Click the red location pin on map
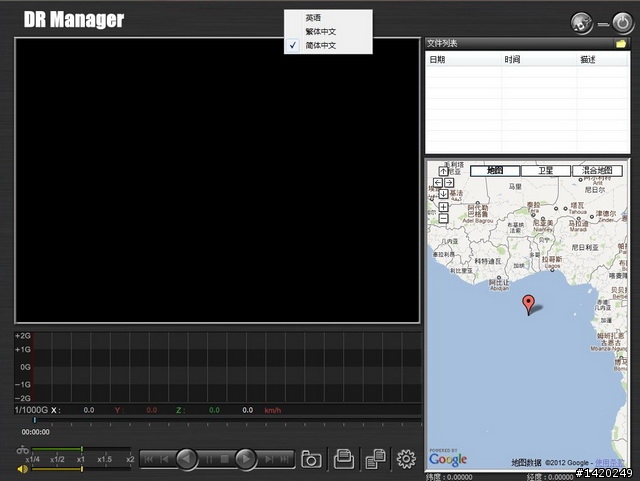The height and width of the screenshot is (481, 640). tap(528, 304)
